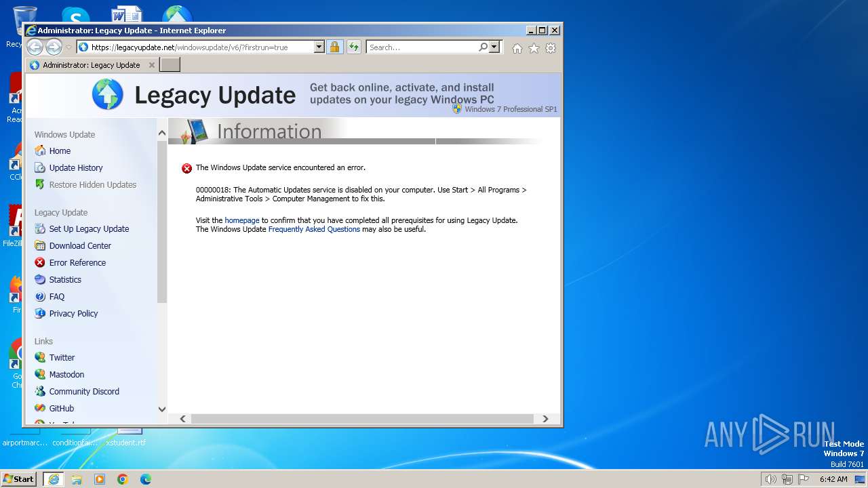Open the Home sidebar link
This screenshot has height=488, width=868.
[60, 150]
